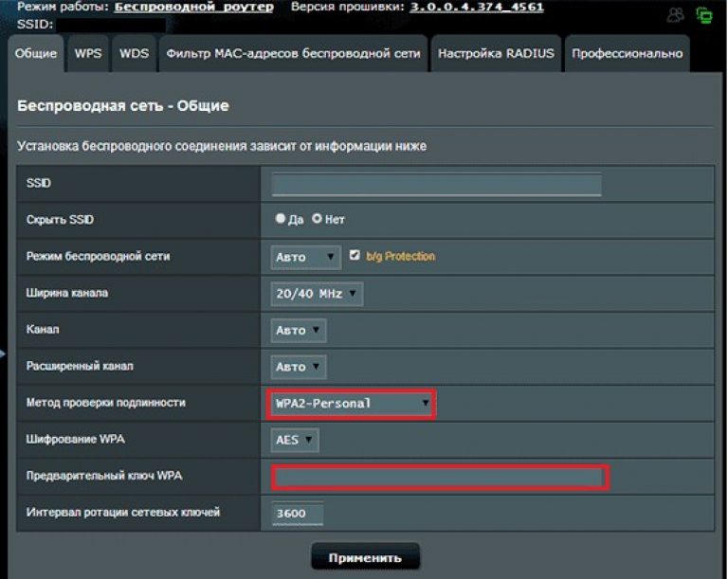Image resolution: width=728 pixels, height=579 pixels.
Task: Click the 'Беспроводной роутер' operation mode link
Action: click(194, 7)
